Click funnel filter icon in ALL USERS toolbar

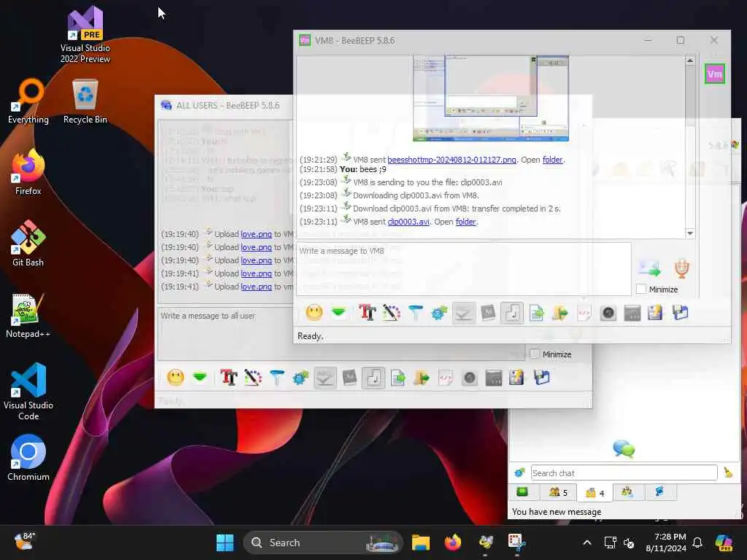point(276,378)
